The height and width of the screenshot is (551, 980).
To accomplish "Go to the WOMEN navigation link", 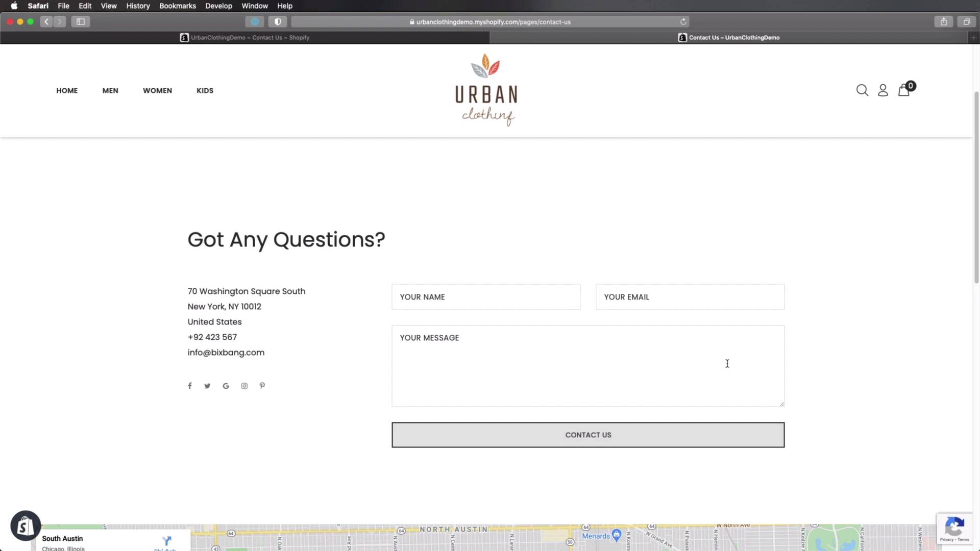I will click(x=157, y=90).
